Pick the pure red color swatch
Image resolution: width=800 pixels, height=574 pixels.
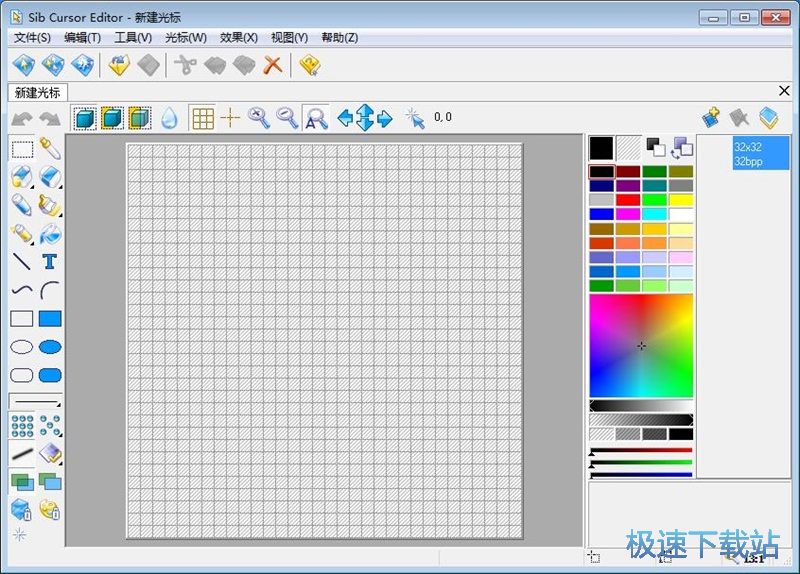pos(628,200)
